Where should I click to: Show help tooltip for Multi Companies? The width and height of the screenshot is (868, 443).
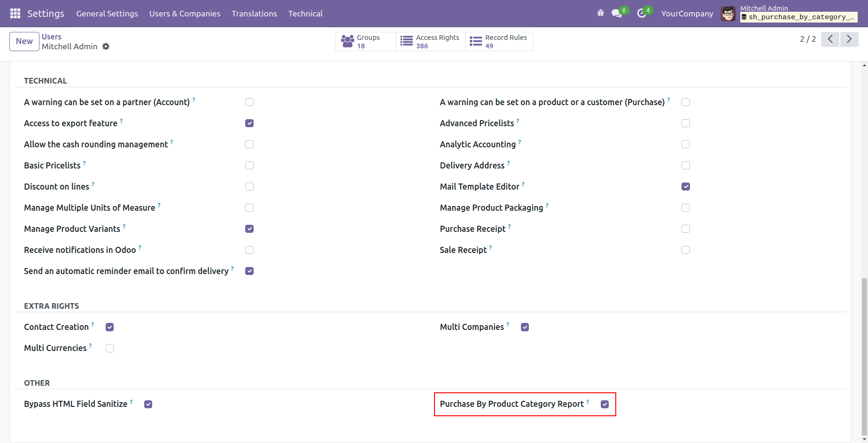pyautogui.click(x=507, y=324)
